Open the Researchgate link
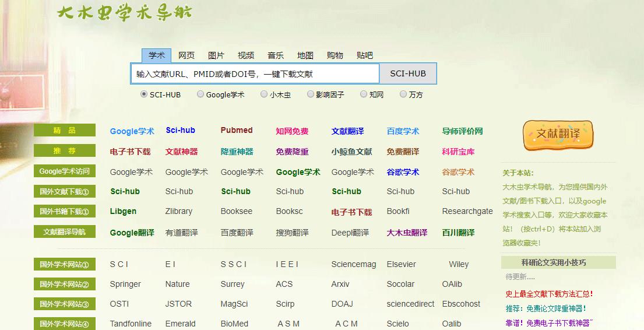The width and height of the screenshot is (644, 330). click(x=467, y=211)
